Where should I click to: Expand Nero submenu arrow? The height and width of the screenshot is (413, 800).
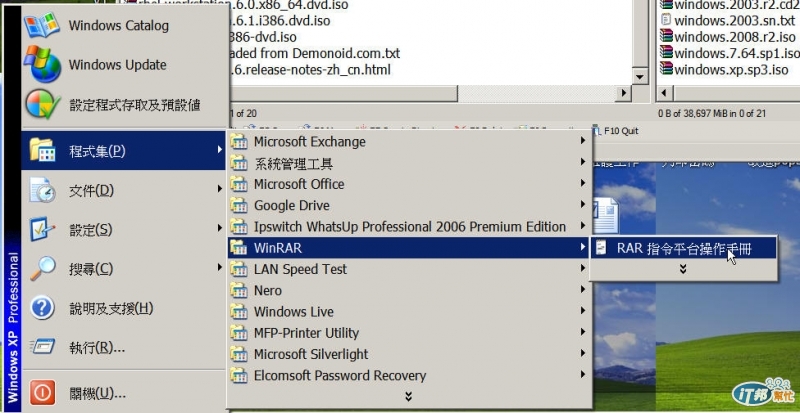[x=583, y=289]
